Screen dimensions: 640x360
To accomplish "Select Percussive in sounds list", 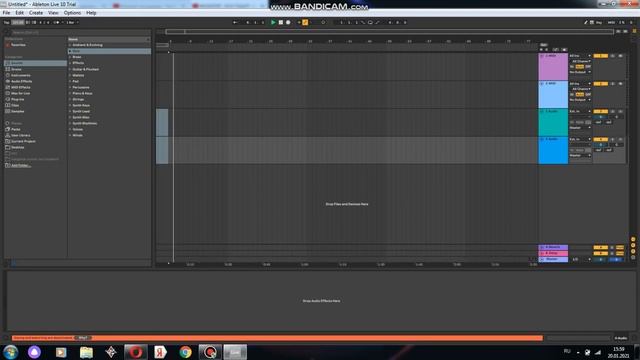I will (81, 87).
